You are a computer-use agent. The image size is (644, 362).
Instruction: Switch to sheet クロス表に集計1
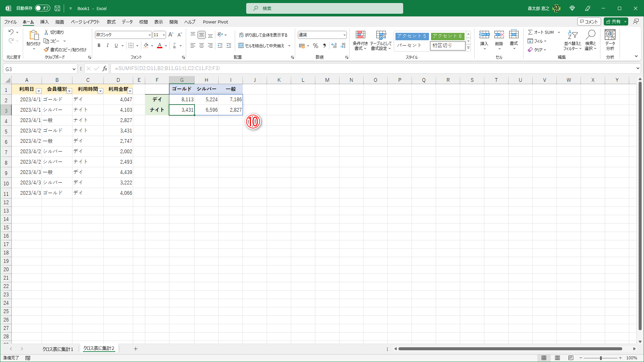(58, 349)
